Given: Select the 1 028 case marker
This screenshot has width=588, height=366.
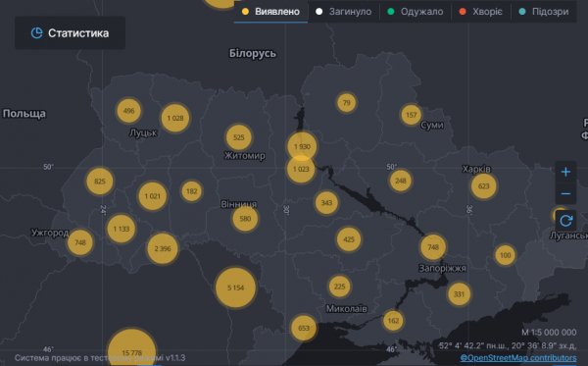Looking at the screenshot, I should [x=175, y=118].
